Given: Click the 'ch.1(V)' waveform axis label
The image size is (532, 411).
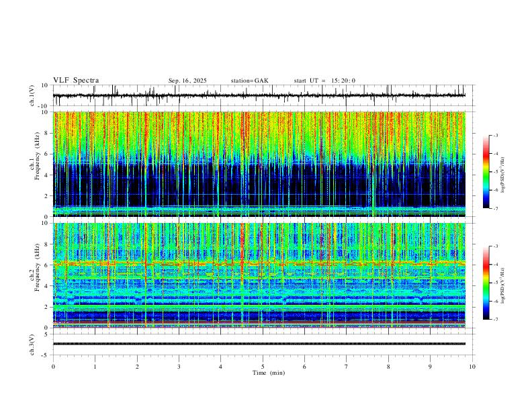Looking at the screenshot, I should coord(32,95).
